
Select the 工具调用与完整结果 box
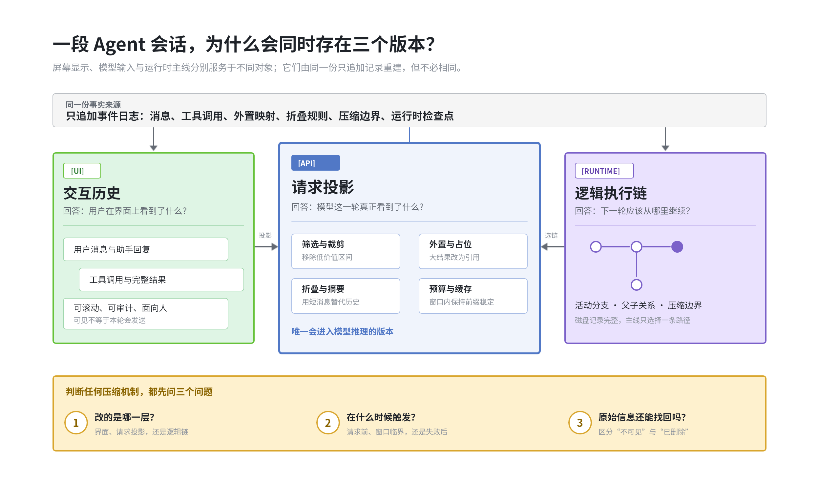161,279
